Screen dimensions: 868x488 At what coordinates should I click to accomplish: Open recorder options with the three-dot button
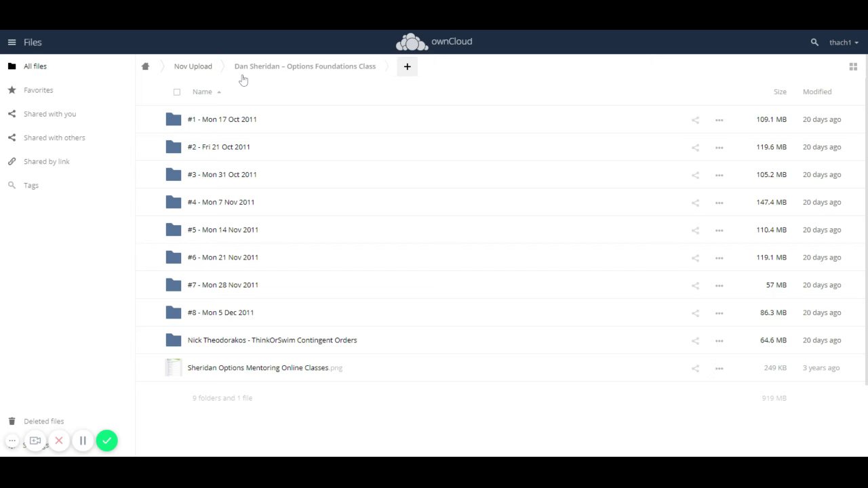click(12, 441)
